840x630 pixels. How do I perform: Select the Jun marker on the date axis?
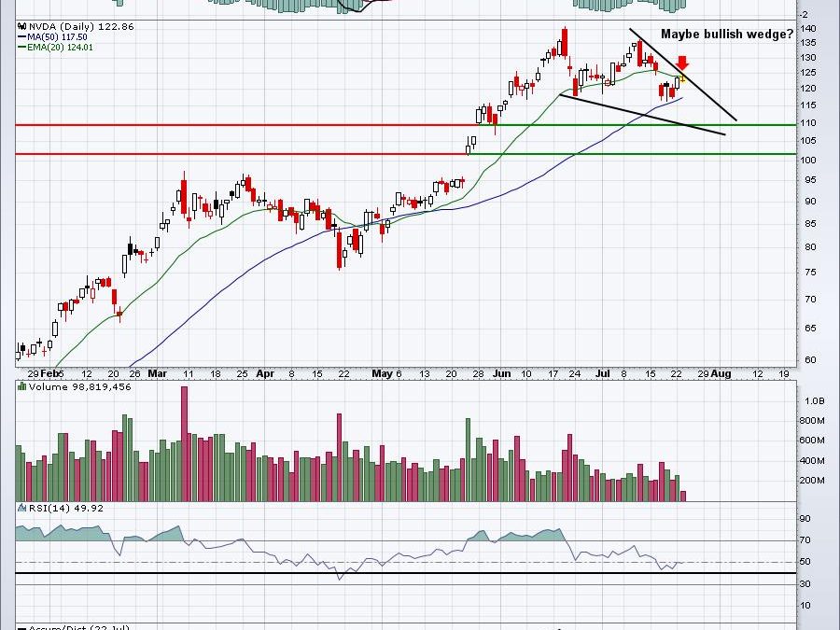pos(501,373)
